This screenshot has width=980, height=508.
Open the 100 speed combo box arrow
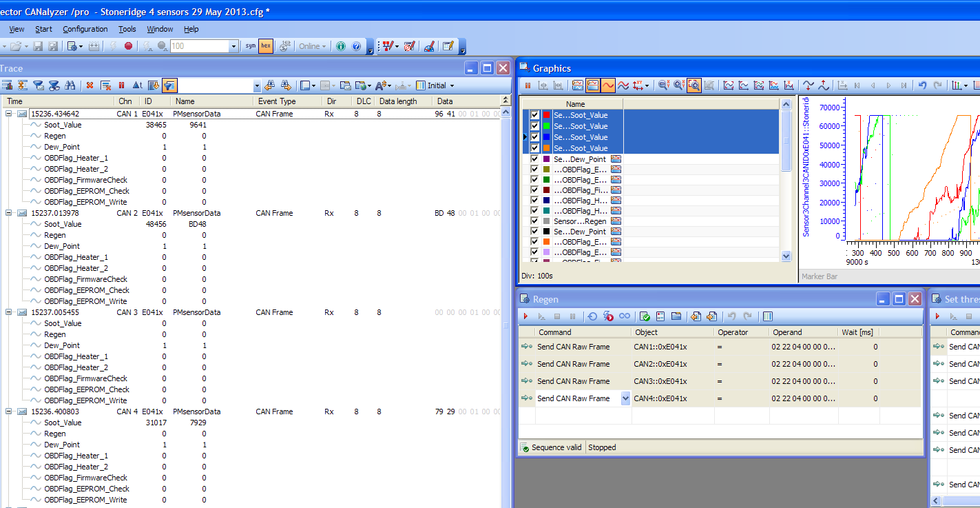[x=233, y=46]
